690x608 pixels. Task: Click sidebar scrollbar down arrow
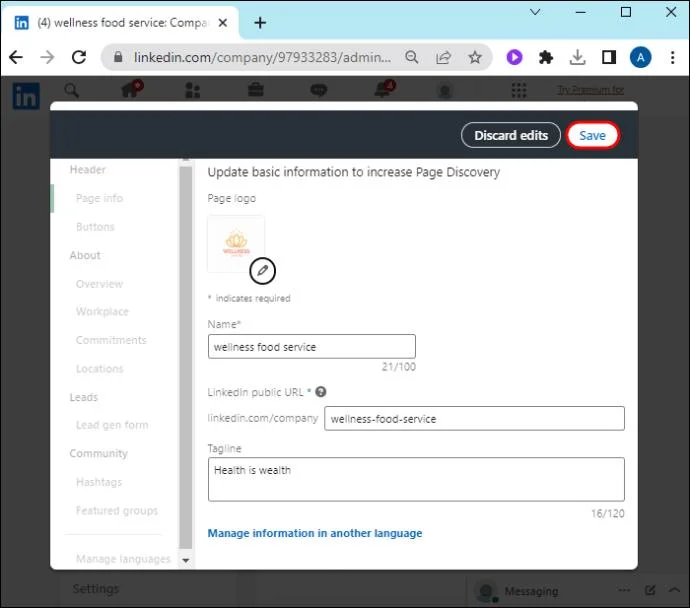186,560
